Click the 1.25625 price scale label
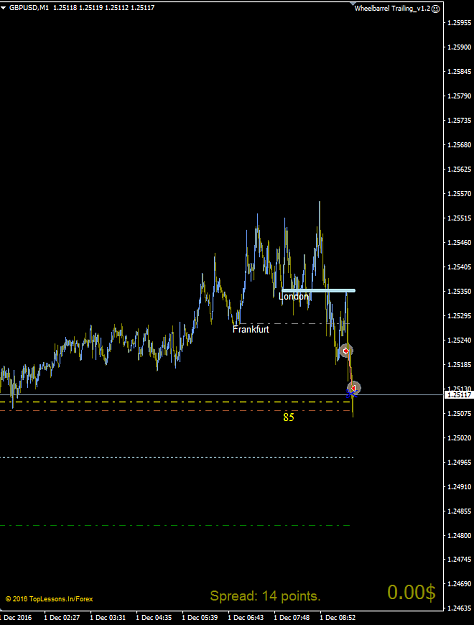 point(459,169)
